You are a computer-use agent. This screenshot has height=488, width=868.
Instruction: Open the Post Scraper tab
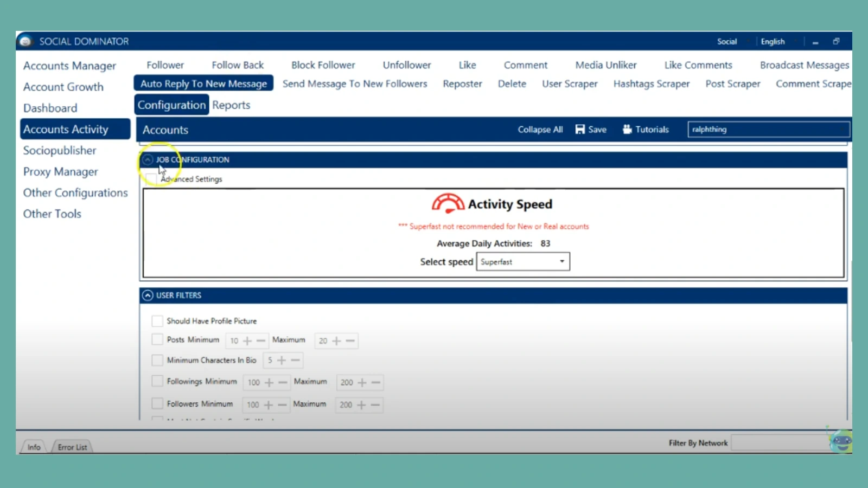click(x=733, y=84)
